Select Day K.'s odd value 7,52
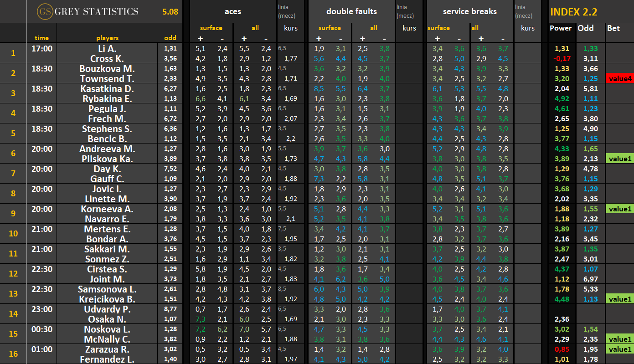The width and height of the screenshot is (634, 364). 170,168
